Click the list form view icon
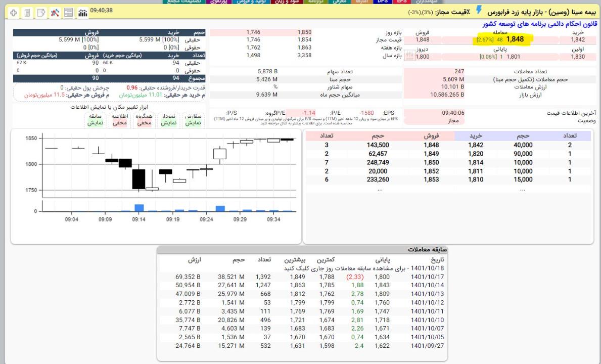This screenshot has width=601, height=364. pos(68,11)
